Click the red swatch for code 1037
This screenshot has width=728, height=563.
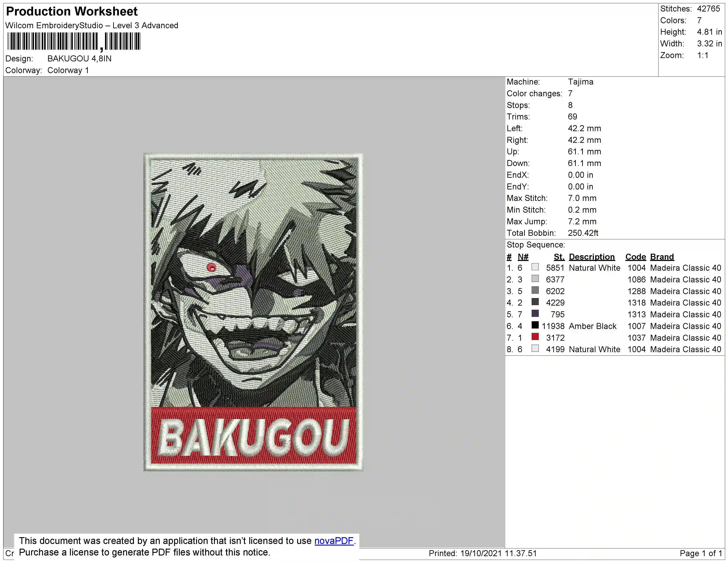pos(535,336)
